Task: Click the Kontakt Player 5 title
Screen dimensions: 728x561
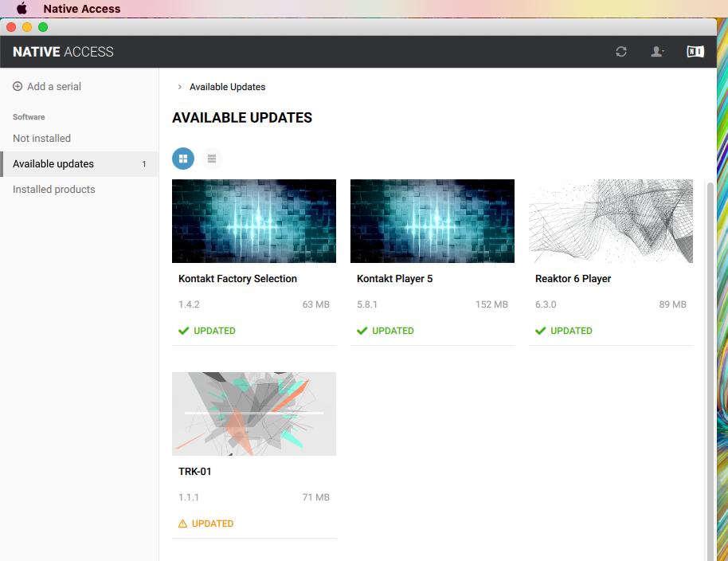Action: coord(394,279)
